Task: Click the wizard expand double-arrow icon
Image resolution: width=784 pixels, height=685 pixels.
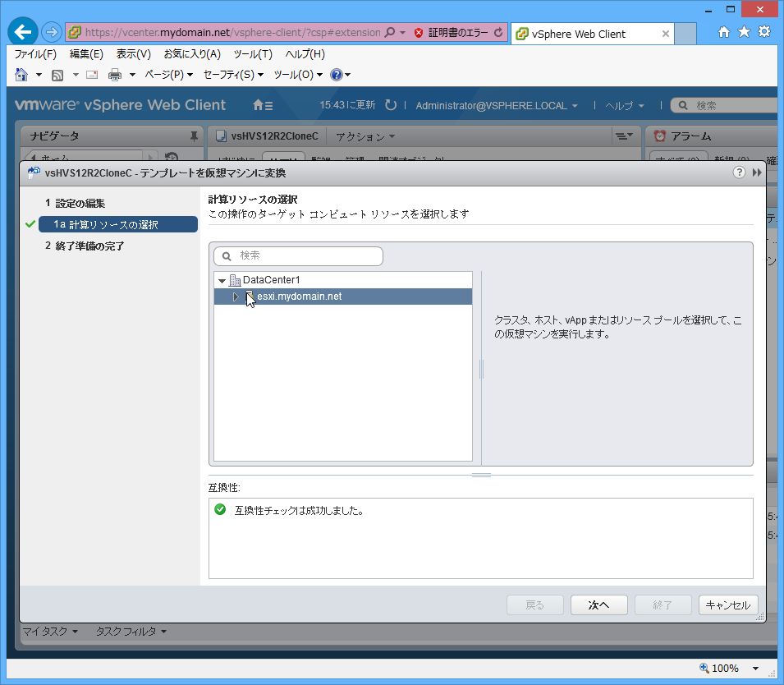Action: pos(757,172)
